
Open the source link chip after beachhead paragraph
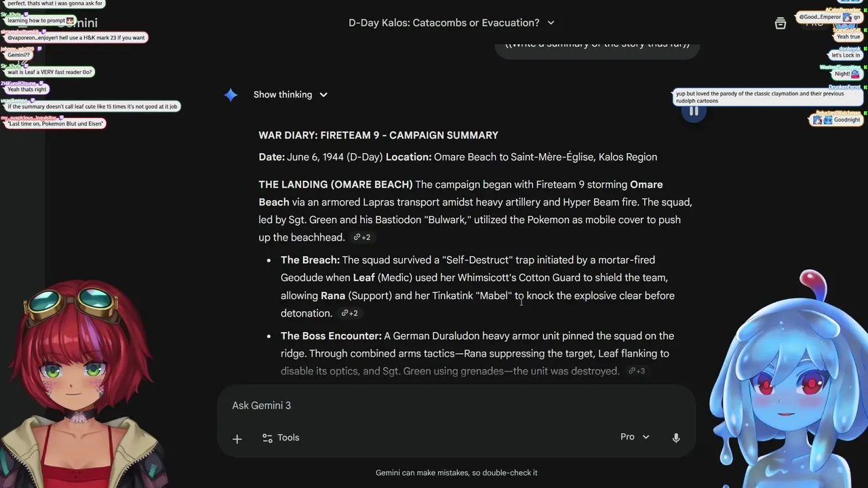coord(361,237)
